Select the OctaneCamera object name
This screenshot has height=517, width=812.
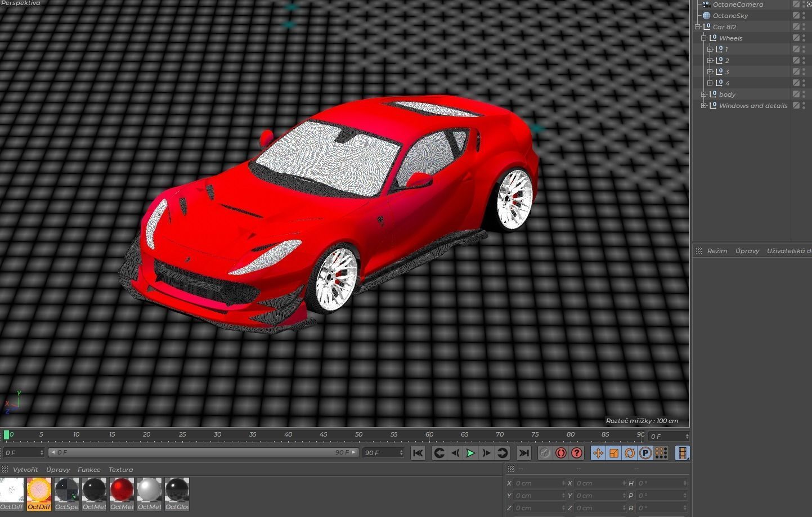[x=738, y=5]
